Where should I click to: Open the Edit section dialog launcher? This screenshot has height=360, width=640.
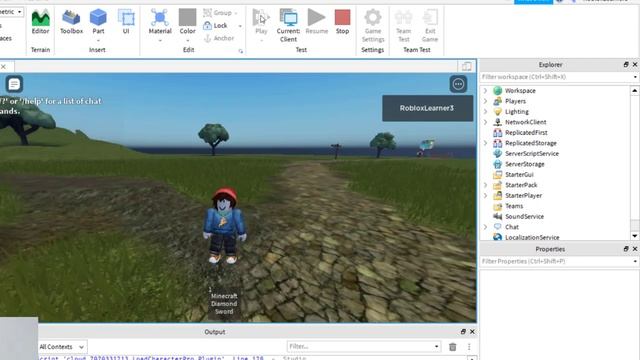[240, 51]
